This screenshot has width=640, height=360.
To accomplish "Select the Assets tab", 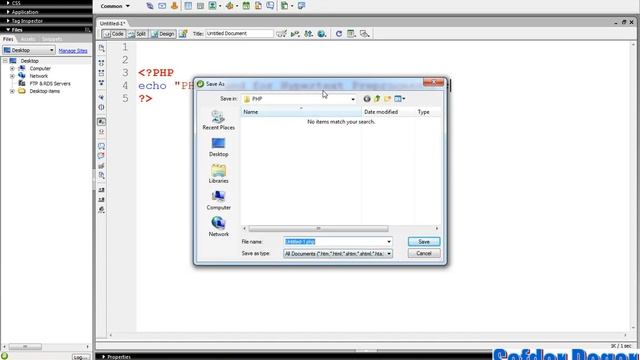I will [28, 39].
